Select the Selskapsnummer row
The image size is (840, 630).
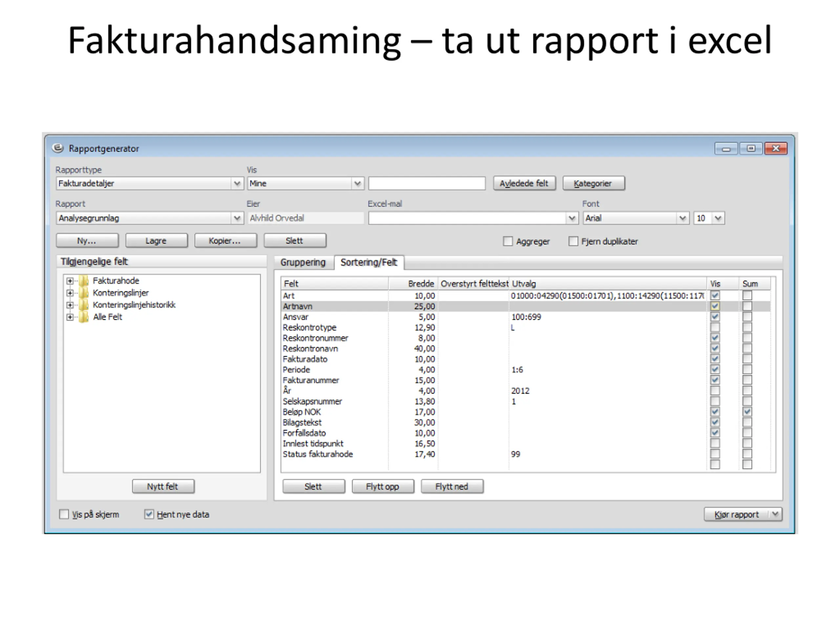[x=526, y=401]
